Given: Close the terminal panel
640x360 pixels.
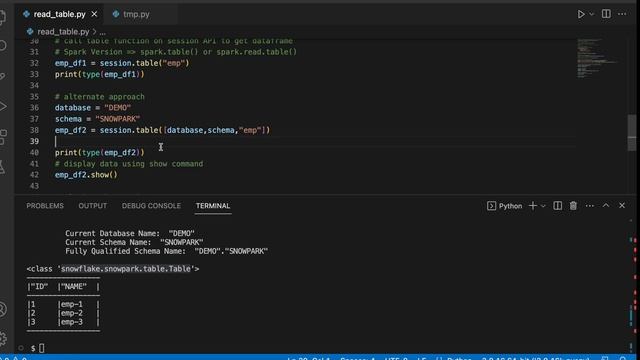Looking at the screenshot, I should (622, 205).
